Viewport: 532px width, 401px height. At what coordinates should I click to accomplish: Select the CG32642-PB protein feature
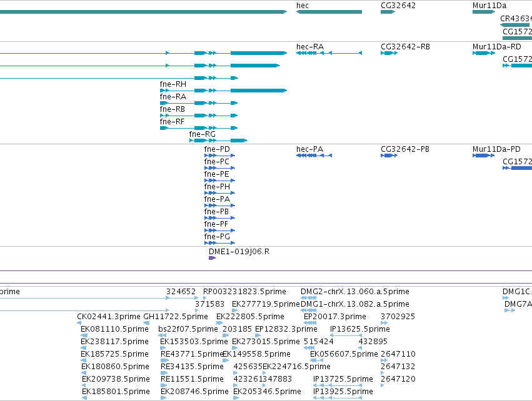coord(389,156)
